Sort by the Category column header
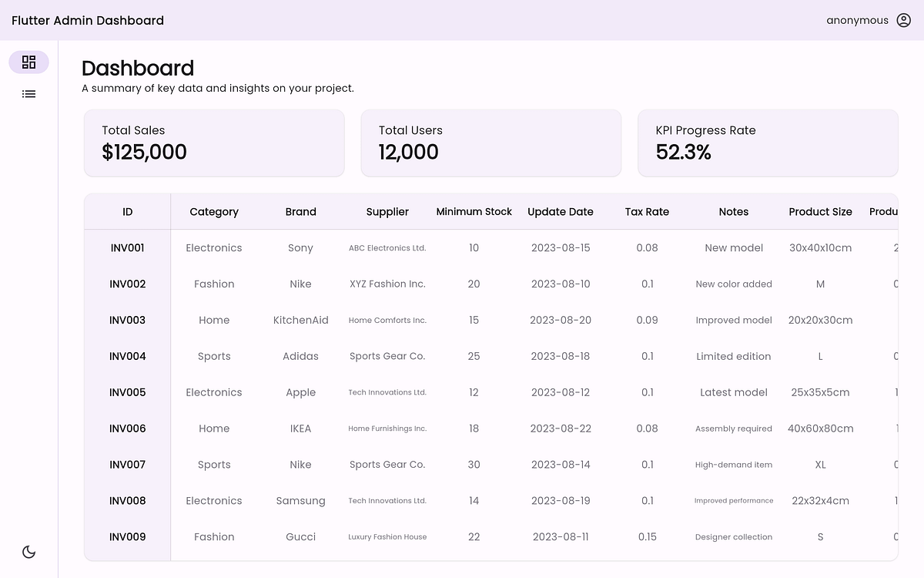The height and width of the screenshot is (578, 924). click(x=213, y=211)
